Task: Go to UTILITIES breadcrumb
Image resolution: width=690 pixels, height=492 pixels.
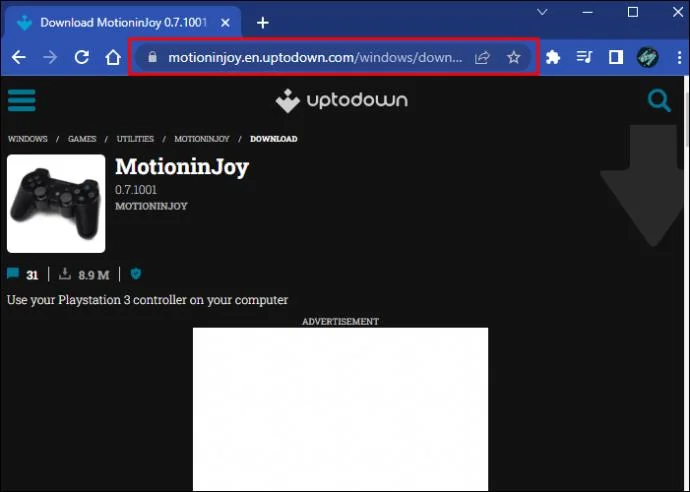Action: [x=135, y=139]
